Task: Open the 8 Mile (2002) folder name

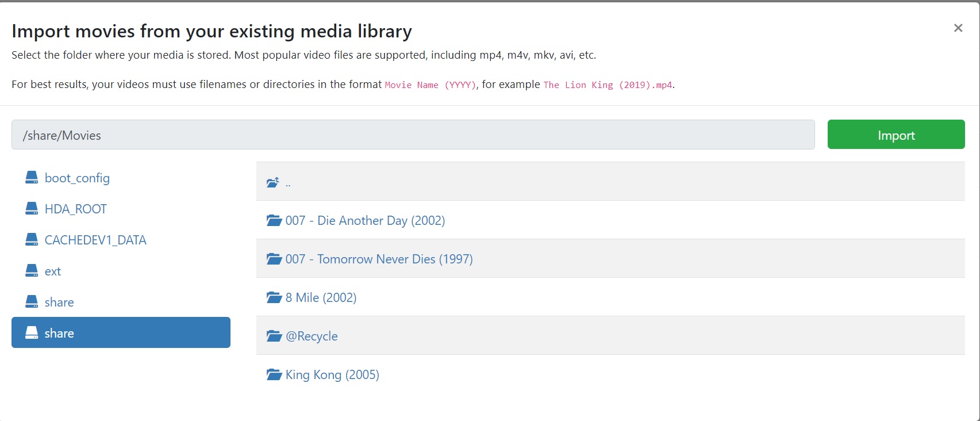Action: click(321, 298)
